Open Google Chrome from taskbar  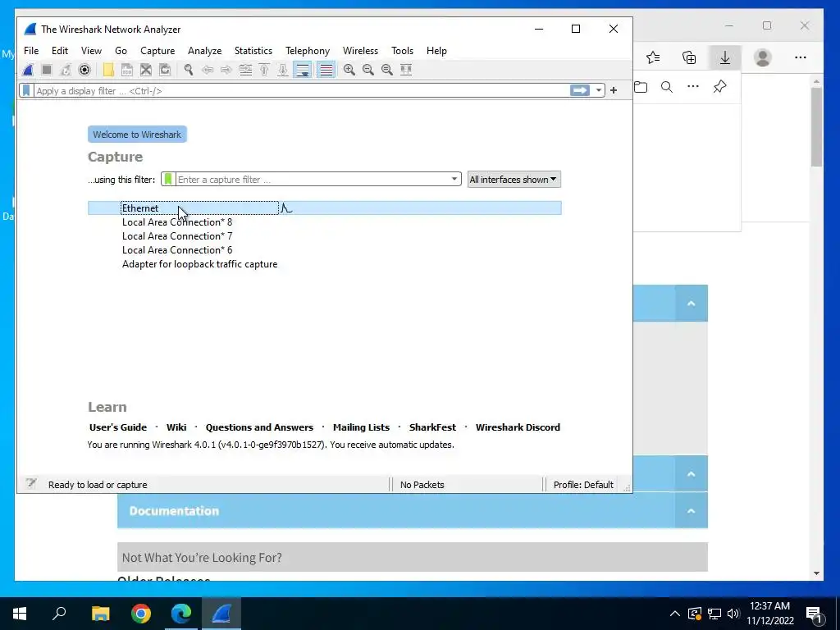point(141,614)
